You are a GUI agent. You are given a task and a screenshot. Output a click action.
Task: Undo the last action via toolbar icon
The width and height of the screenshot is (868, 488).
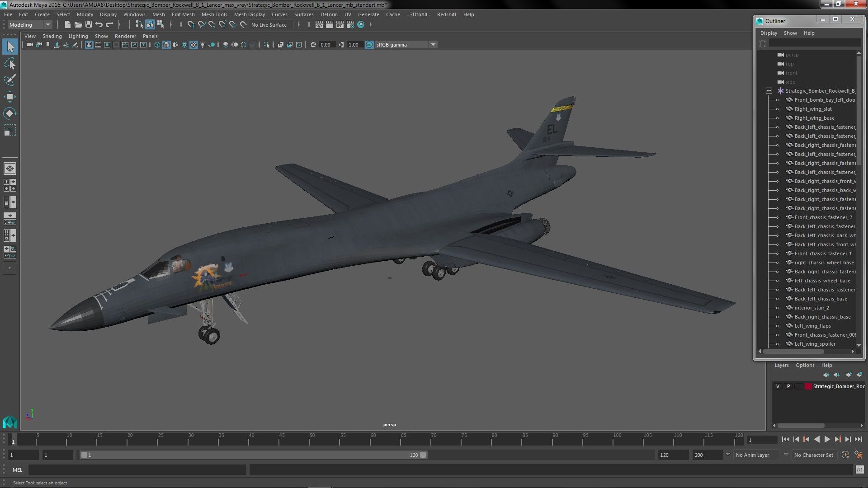tap(99, 24)
